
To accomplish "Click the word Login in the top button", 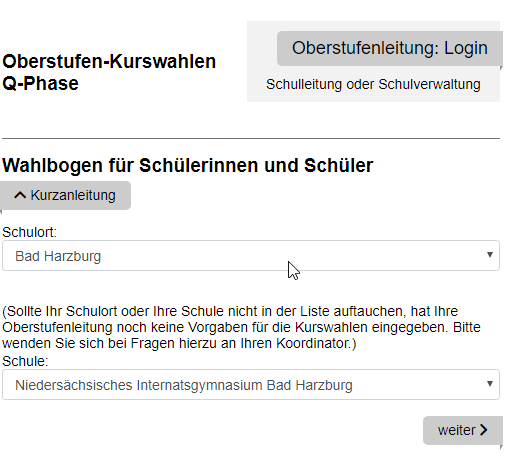I will [466, 48].
